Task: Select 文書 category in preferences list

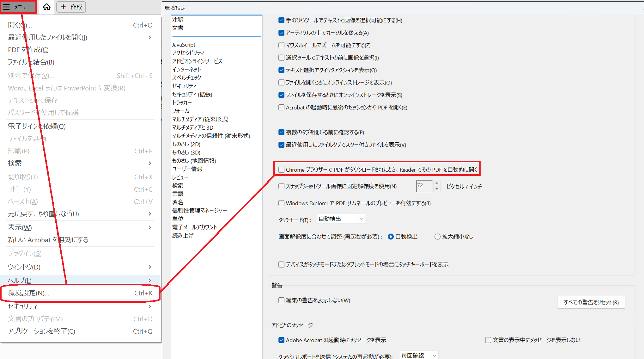Action: tap(178, 28)
